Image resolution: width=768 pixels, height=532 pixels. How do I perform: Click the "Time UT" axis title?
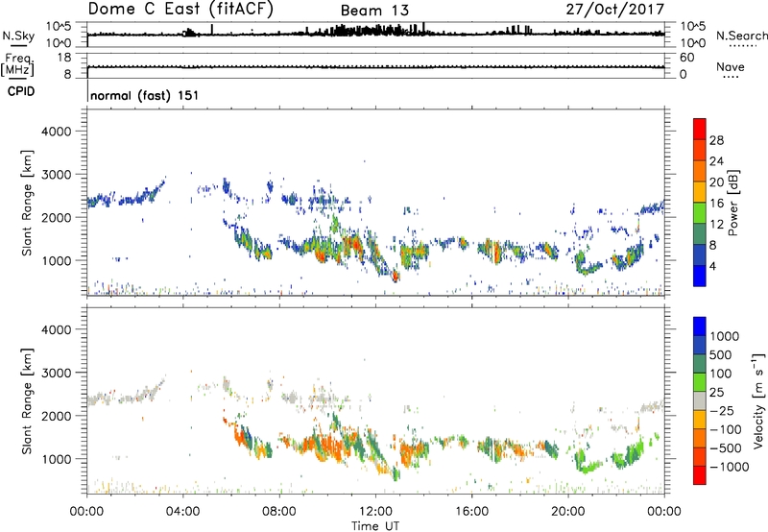pos(375,526)
